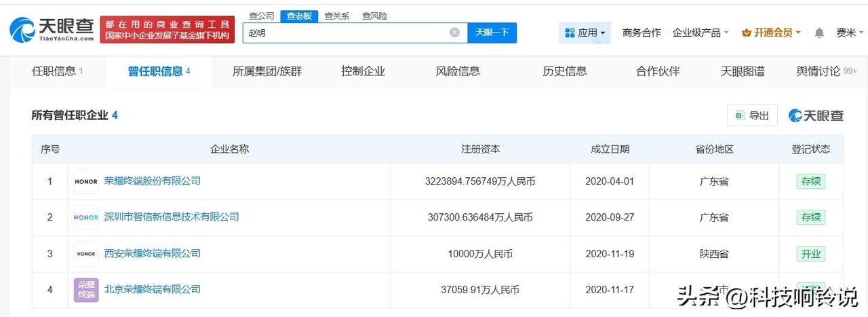Open company link 荣耀终端股份有限公司
This screenshot has height=317, width=868.
point(153,181)
